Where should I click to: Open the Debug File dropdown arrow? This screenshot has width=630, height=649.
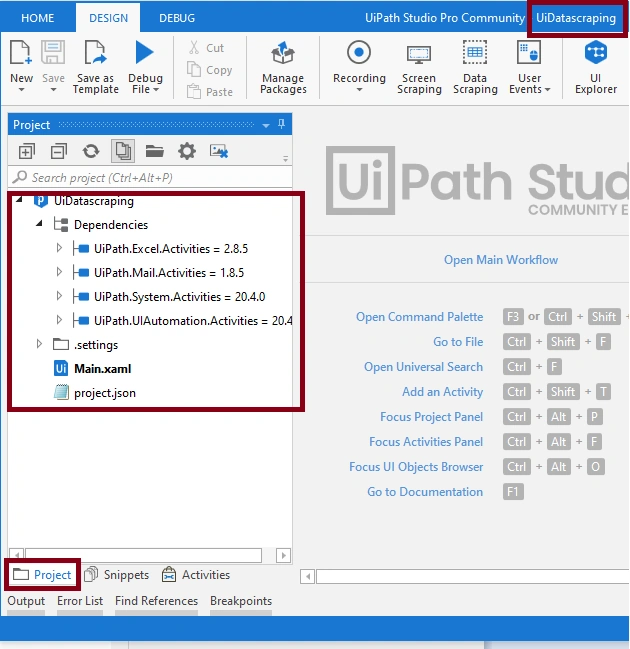pos(156,89)
